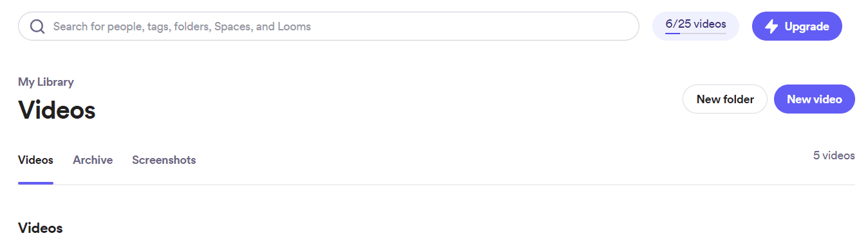Viewport: 868px width, 249px height.
Task: Switch to the Archive tab
Action: [x=93, y=160]
